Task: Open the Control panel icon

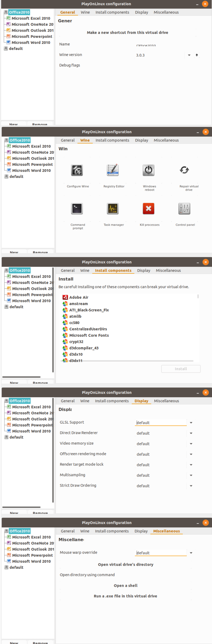Action: coord(184,209)
